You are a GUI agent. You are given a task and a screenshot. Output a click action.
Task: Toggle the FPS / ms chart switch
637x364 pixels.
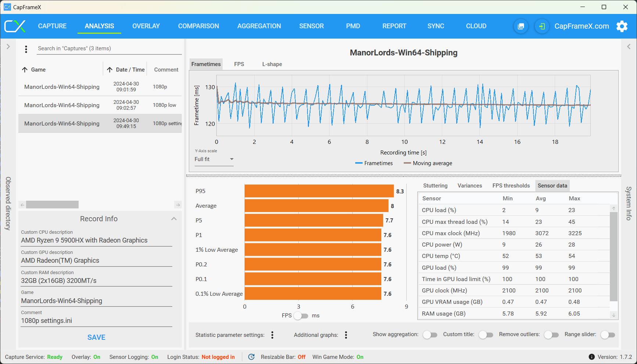point(301,316)
